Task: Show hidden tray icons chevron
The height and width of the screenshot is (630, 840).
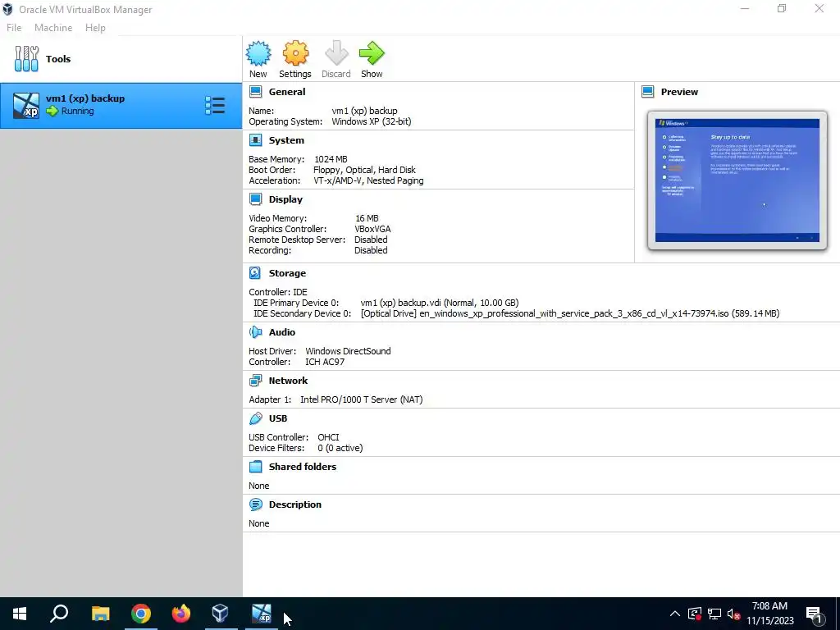Action: [675, 614]
